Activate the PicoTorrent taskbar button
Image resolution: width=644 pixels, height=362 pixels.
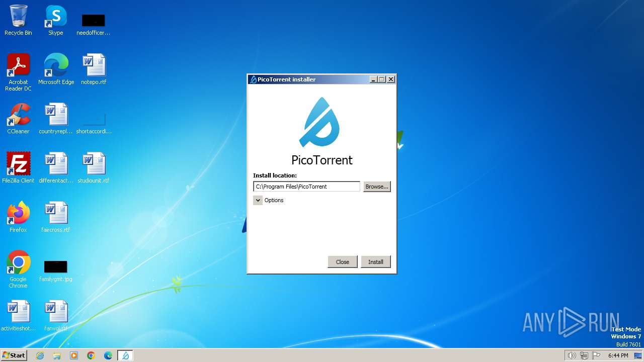[x=125, y=355]
